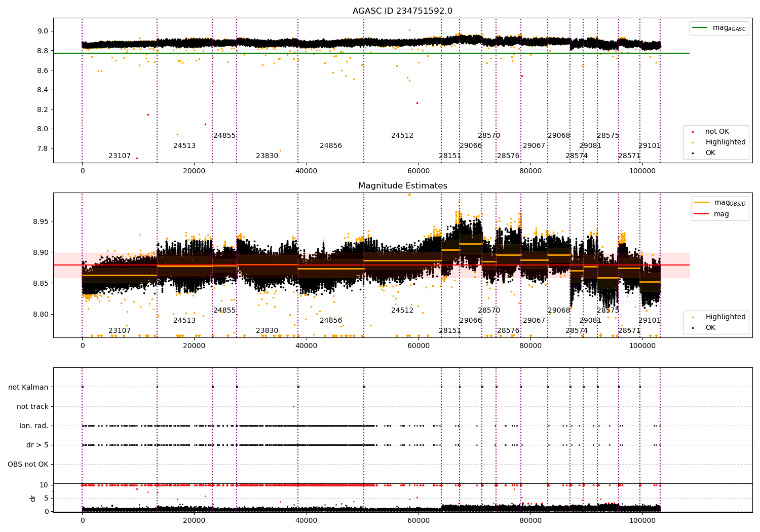This screenshot has width=760, height=532.
Task: Click obsid label 29066 in middle plot
Action: (471, 321)
